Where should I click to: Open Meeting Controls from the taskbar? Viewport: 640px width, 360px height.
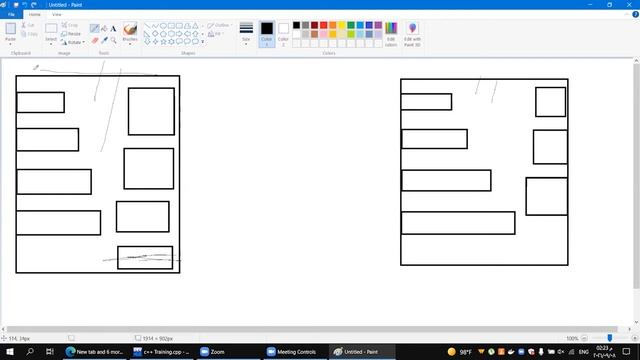(x=292, y=352)
